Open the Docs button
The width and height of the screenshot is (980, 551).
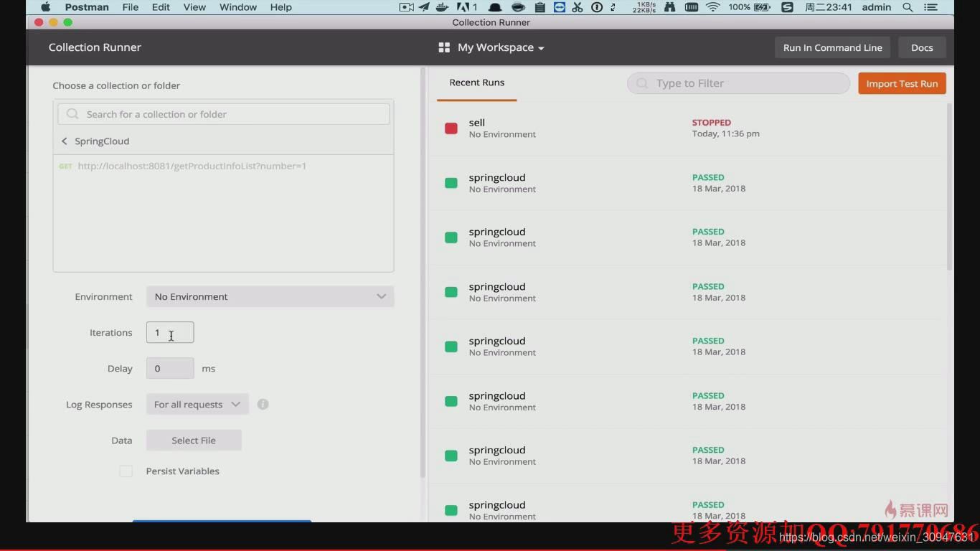pyautogui.click(x=922, y=47)
